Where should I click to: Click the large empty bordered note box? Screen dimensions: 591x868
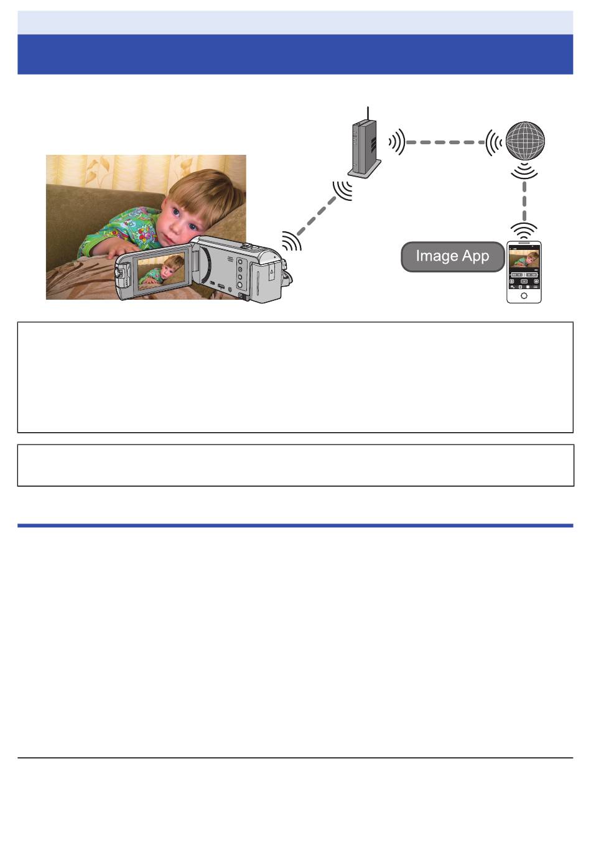click(295, 377)
